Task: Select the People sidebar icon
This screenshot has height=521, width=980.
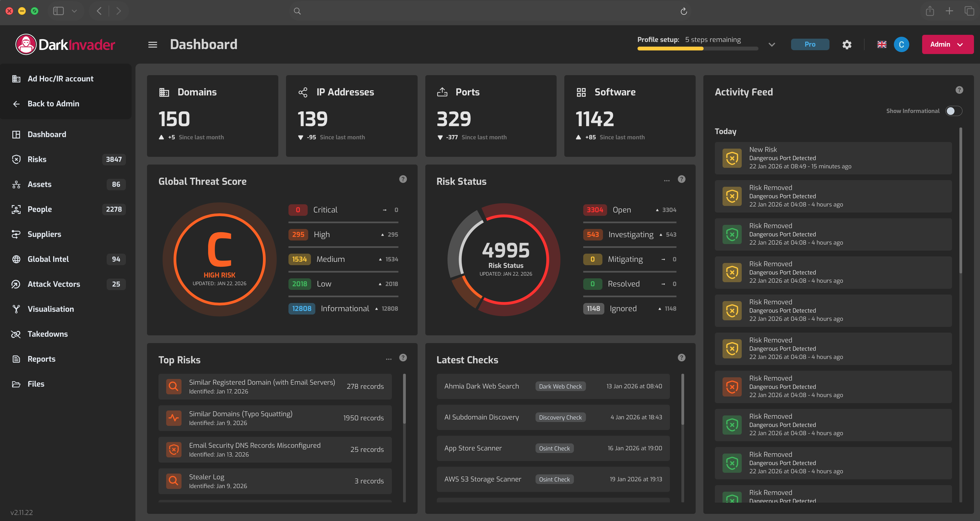Action: (16, 209)
